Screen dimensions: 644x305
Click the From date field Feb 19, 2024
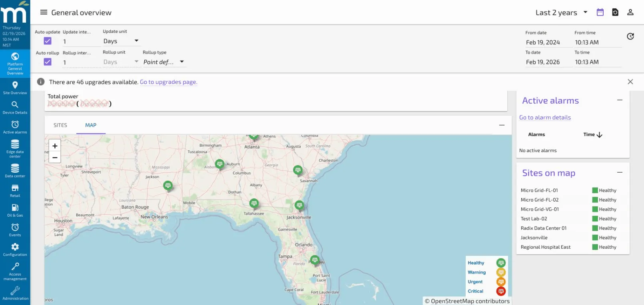tap(548, 42)
